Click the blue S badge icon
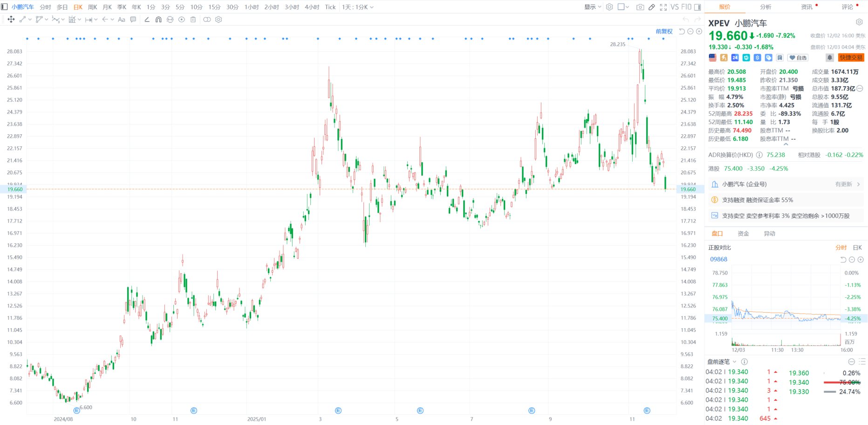 (757, 58)
